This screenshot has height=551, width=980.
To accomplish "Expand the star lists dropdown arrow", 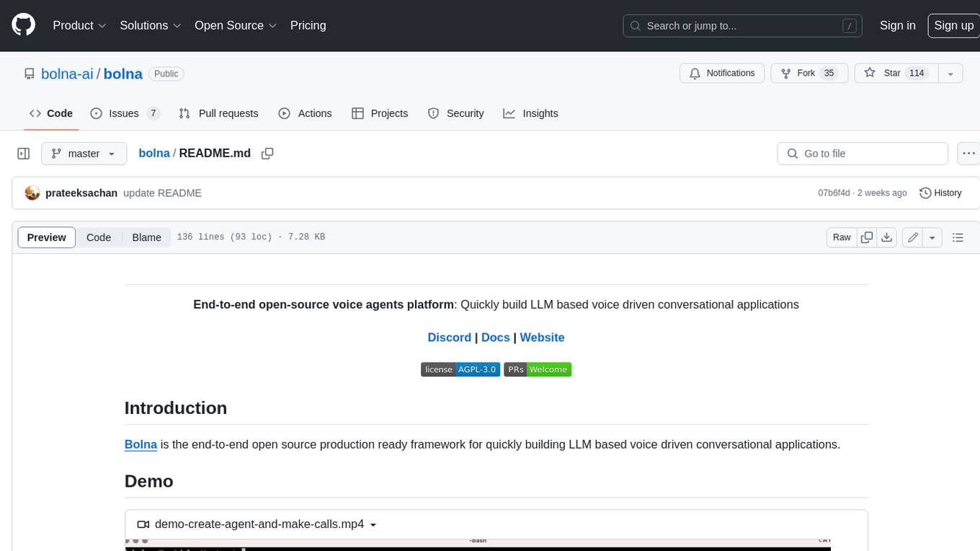I will click(x=950, y=73).
